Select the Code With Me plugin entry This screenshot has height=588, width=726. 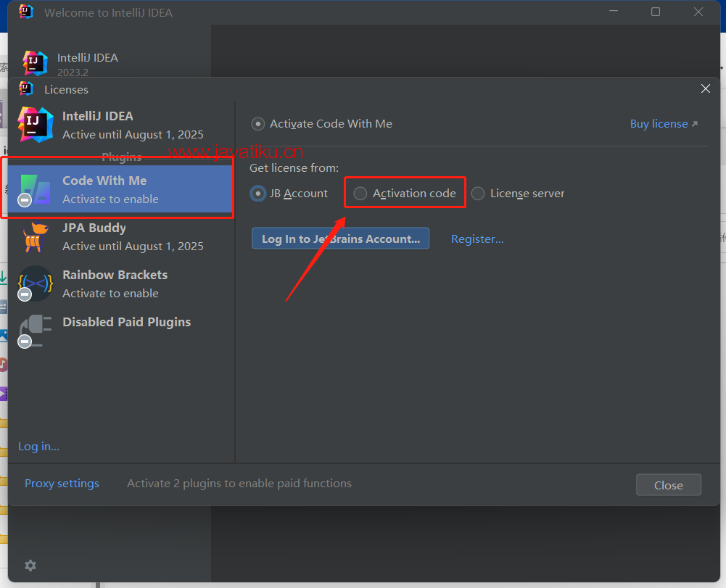coord(120,189)
